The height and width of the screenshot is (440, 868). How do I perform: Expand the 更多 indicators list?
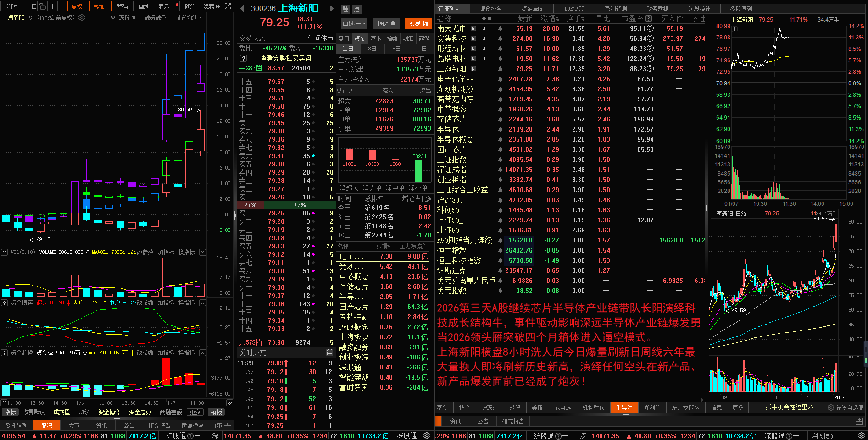[195, 412]
